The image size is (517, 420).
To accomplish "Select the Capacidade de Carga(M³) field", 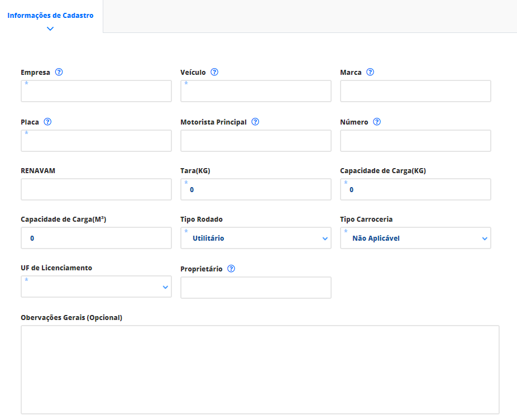I will pos(96,238).
